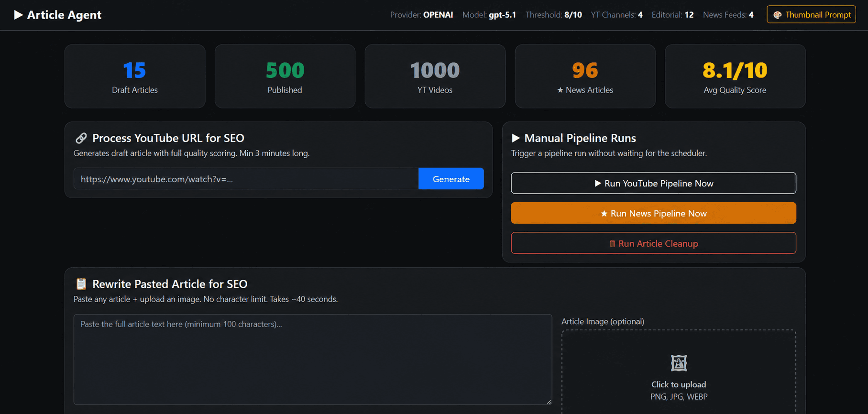Click the play triangle icon beside Manual Pipeline Runs
868x414 pixels.
point(516,138)
